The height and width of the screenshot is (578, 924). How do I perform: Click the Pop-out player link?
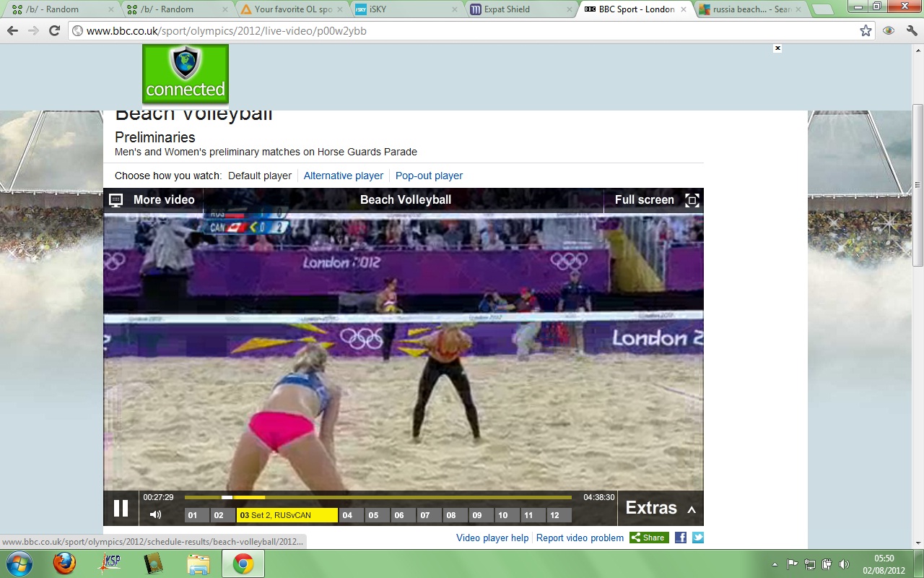point(429,176)
